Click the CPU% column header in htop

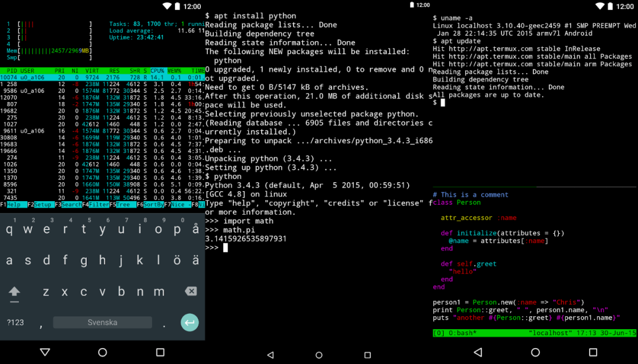pos(158,70)
